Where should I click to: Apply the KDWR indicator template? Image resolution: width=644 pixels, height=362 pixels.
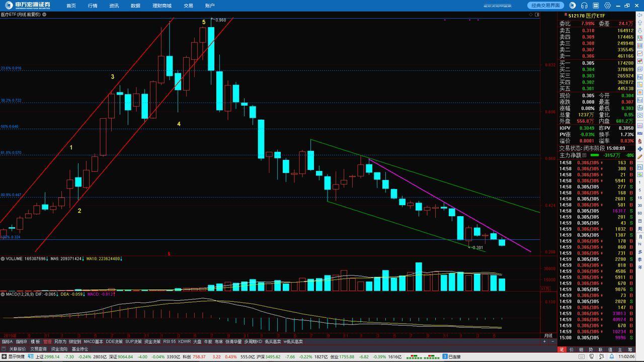click(x=184, y=341)
